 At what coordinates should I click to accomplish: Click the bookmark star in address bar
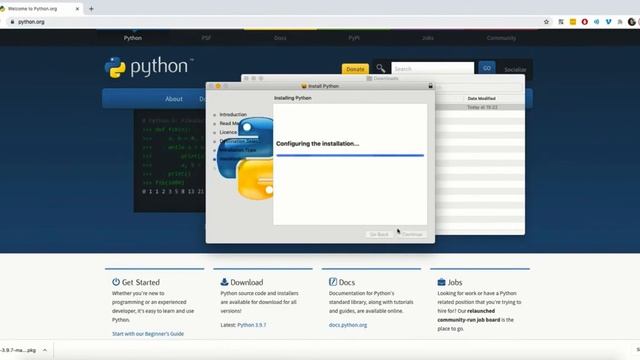[x=547, y=22]
